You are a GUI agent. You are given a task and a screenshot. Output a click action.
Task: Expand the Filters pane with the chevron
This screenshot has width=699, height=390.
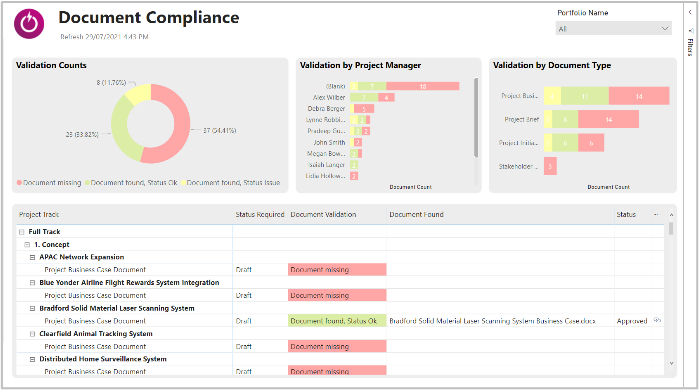[x=690, y=12]
